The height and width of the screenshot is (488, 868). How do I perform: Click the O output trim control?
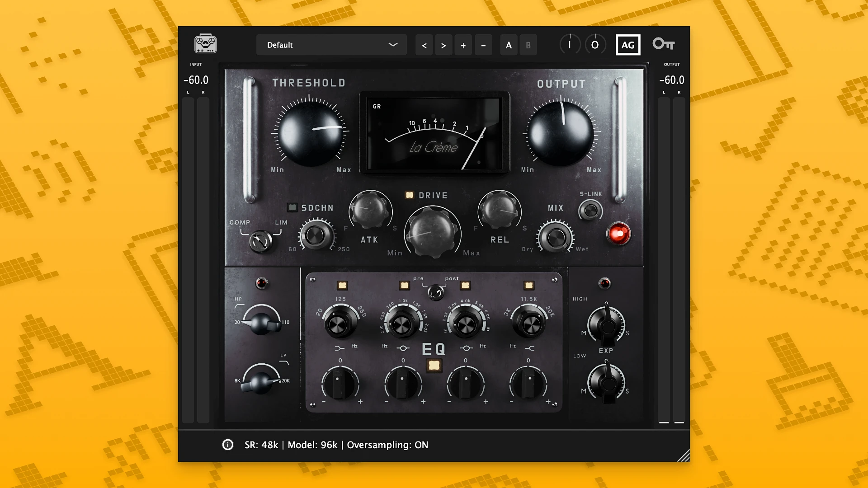595,44
